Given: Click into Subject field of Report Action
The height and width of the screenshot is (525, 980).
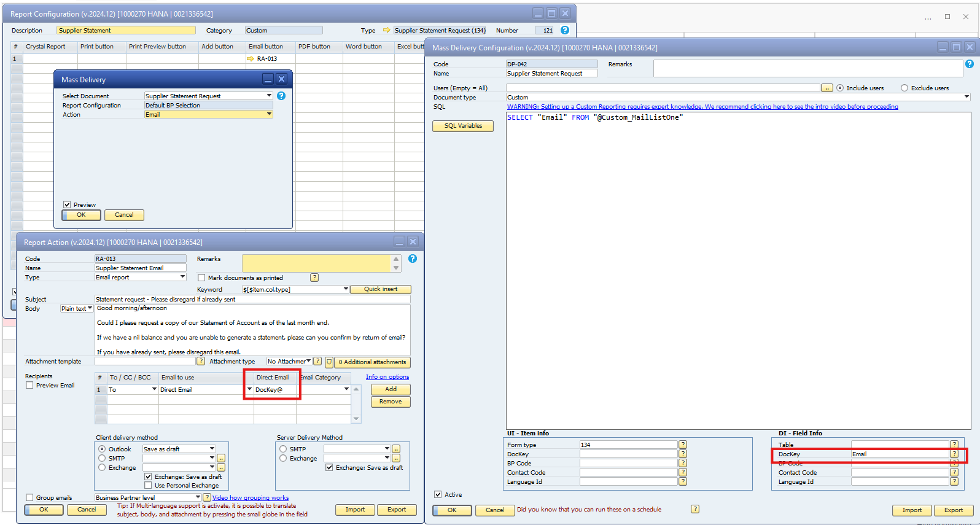Looking at the screenshot, I should coord(252,299).
